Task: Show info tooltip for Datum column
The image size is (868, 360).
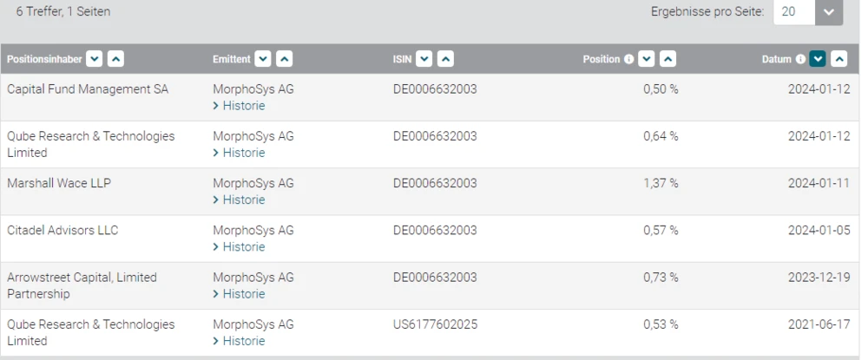Action: pyautogui.click(x=800, y=59)
